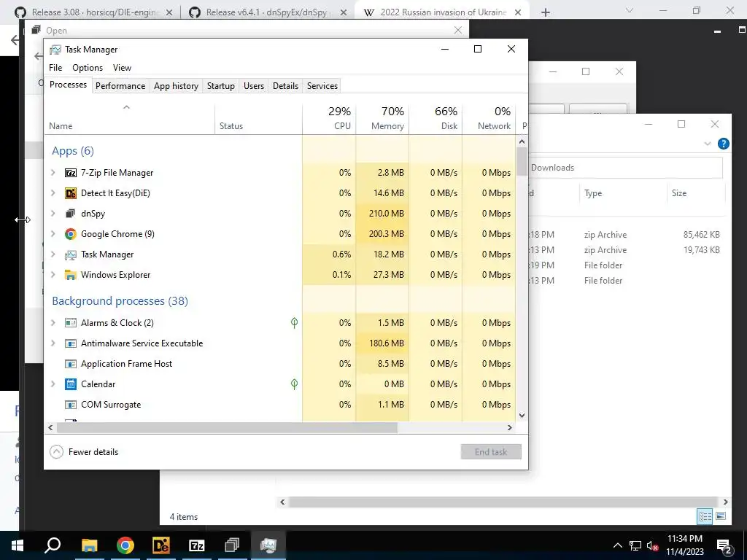
Task: Switch to the Details tab
Action: pyautogui.click(x=285, y=86)
